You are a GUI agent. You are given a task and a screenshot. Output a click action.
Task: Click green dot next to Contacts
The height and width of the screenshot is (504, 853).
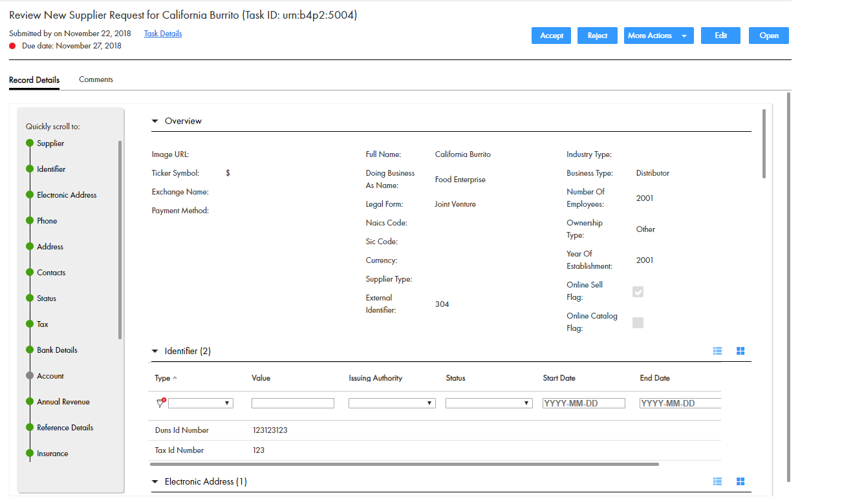pos(30,273)
